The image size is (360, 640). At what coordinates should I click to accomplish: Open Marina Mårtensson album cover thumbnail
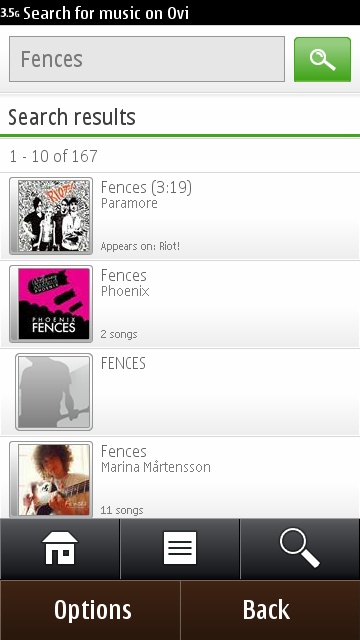pos(51,480)
